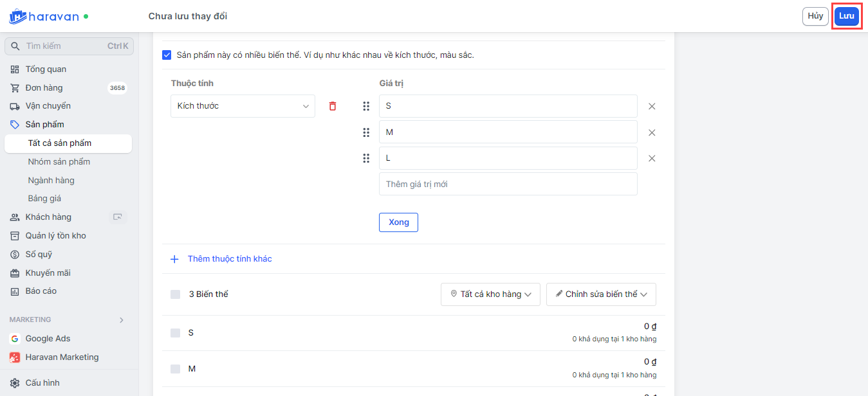Click the Haravan Marketing icon

pos(15,357)
